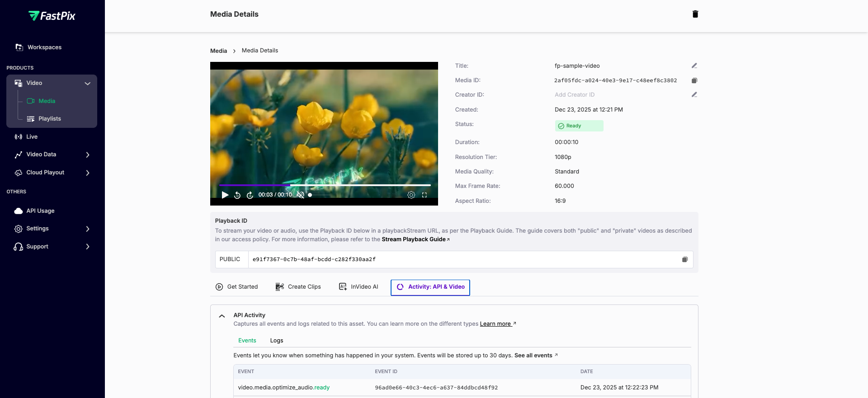Skip forward using the forward-skip icon
This screenshot has width=868, height=398.
pos(250,195)
